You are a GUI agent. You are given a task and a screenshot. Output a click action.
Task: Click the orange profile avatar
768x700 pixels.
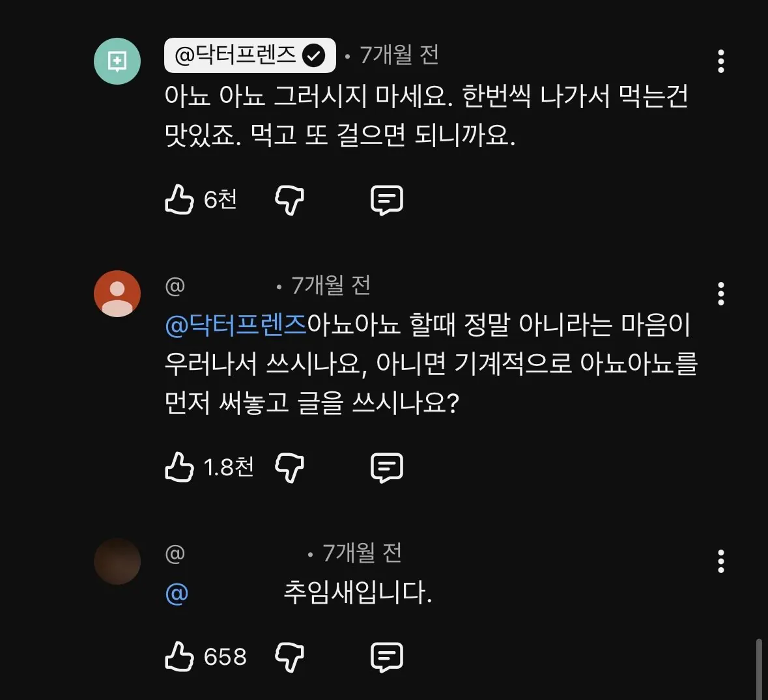pyautogui.click(x=117, y=293)
